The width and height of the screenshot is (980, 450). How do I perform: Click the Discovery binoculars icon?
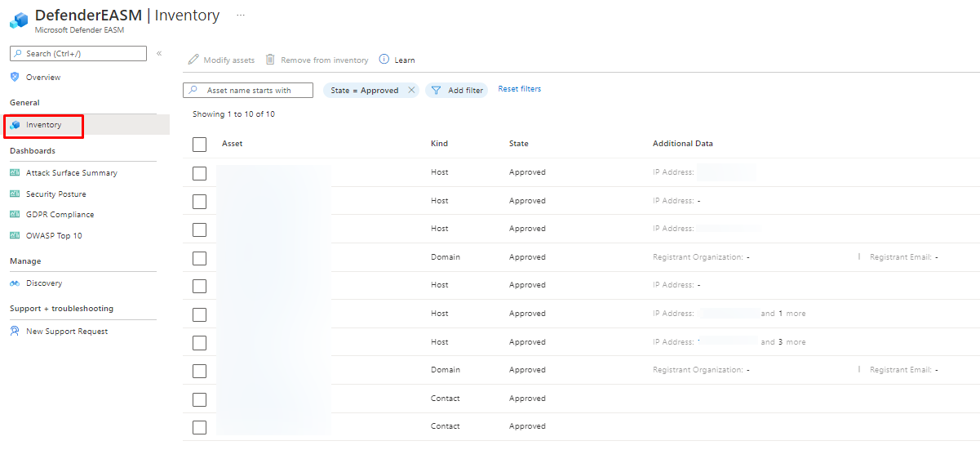coord(15,283)
